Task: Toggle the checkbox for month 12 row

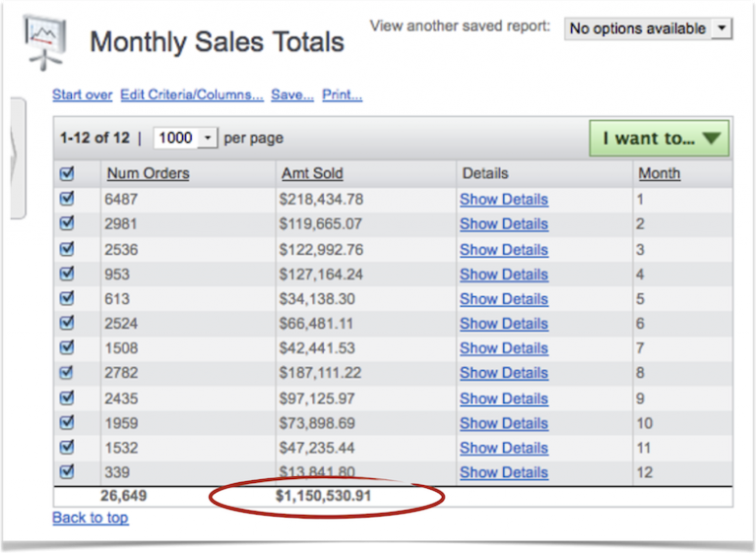Action: pyautogui.click(x=67, y=472)
